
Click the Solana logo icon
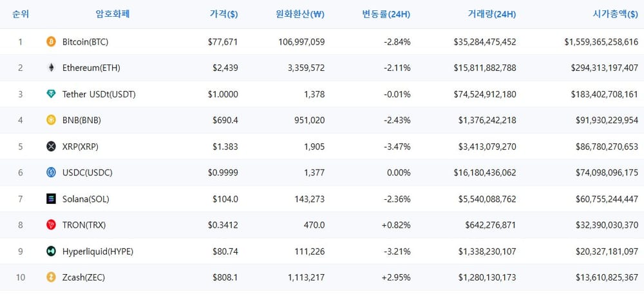click(51, 199)
